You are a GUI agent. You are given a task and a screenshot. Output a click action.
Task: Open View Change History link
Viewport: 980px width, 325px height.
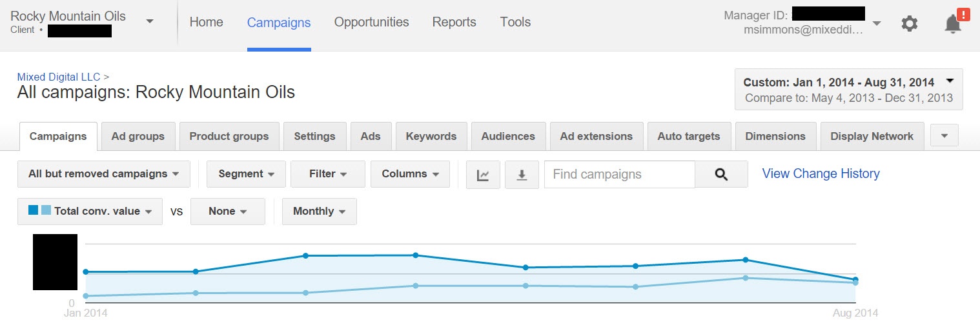[821, 173]
